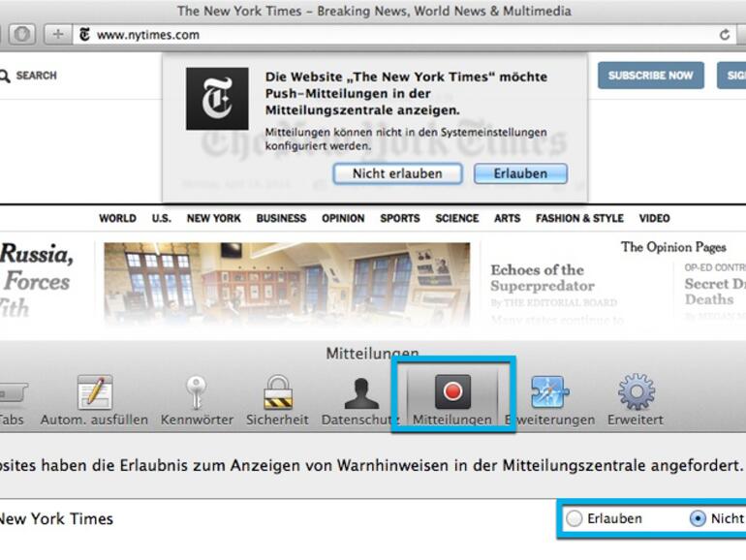746x560 pixels.
Task: Open the NEW YORK section
Action: 213,218
